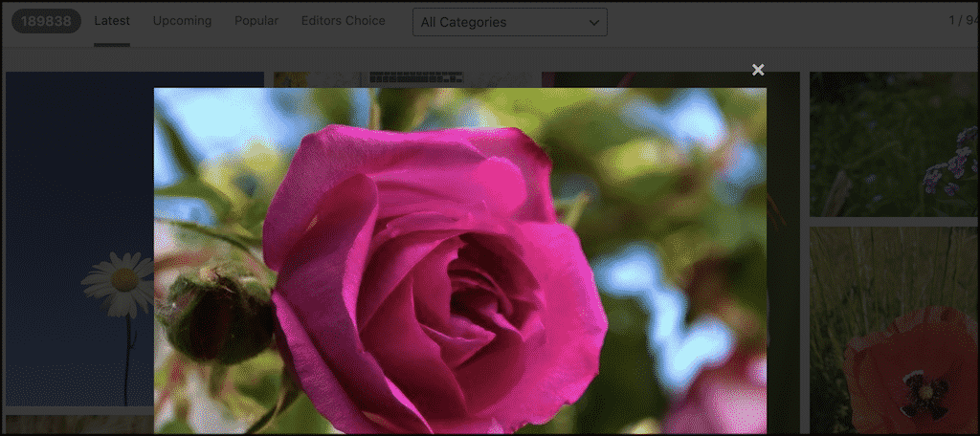Screen dimensions: 980x436
Task: Open the Upcoming tab
Action: pos(183,21)
